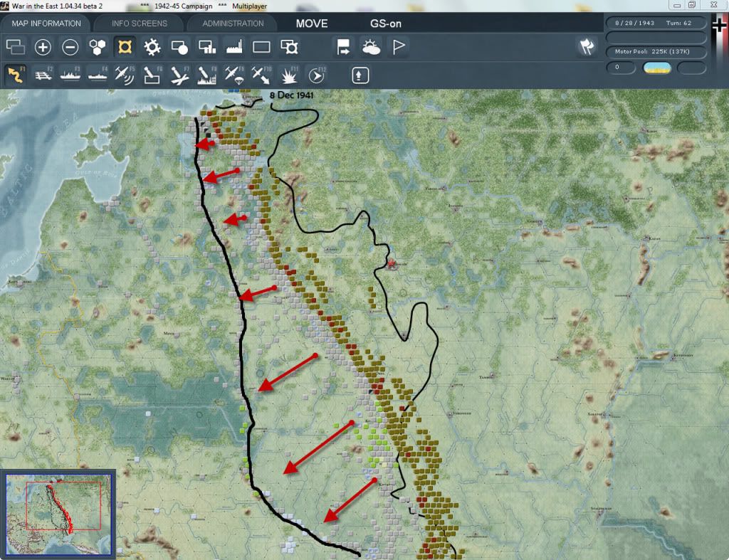Click the boxed up-arrow icon
729x560 pixels.
tap(360, 75)
